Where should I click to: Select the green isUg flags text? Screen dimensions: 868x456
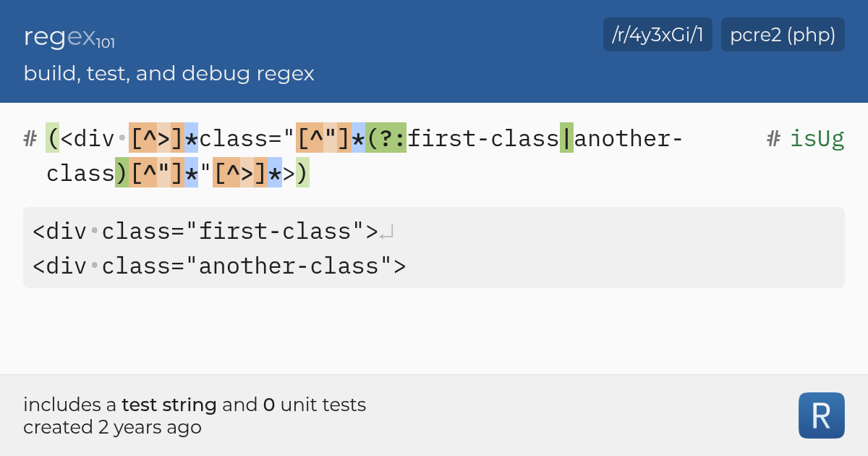817,138
